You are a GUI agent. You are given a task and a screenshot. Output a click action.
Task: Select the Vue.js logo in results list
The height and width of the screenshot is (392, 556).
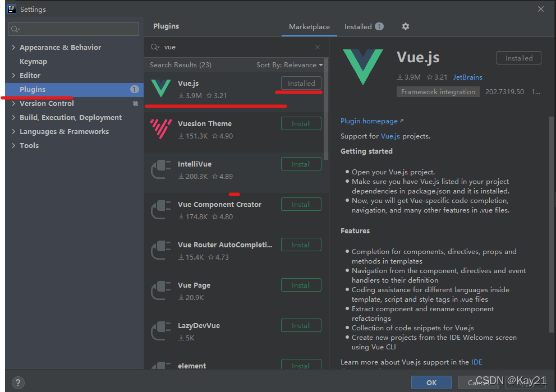161,88
